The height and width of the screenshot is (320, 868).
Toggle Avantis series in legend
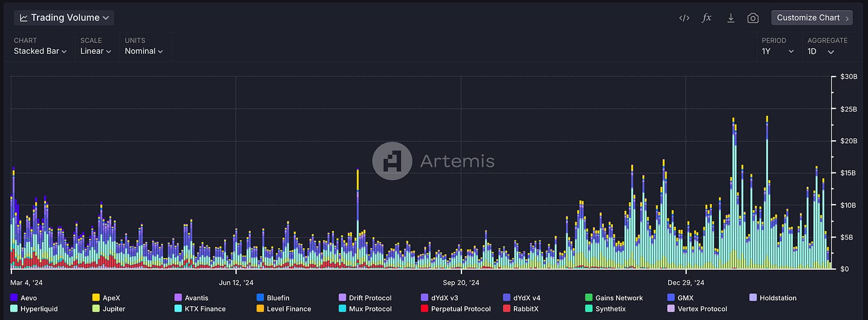191,298
